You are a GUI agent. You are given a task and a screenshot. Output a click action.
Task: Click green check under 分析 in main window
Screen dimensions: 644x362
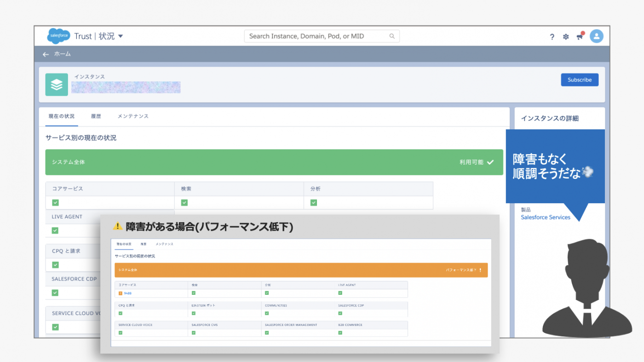point(313,202)
